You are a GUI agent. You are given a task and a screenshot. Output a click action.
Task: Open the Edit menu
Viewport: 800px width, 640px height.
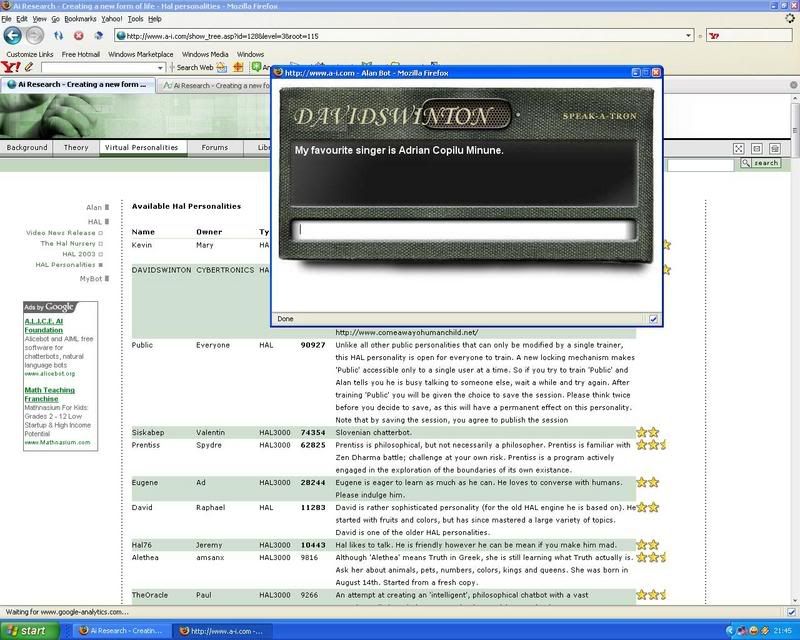pyautogui.click(x=22, y=19)
